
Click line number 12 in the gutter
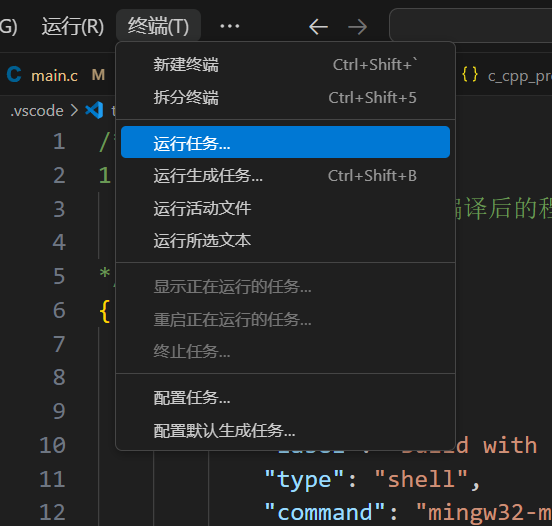[52, 512]
